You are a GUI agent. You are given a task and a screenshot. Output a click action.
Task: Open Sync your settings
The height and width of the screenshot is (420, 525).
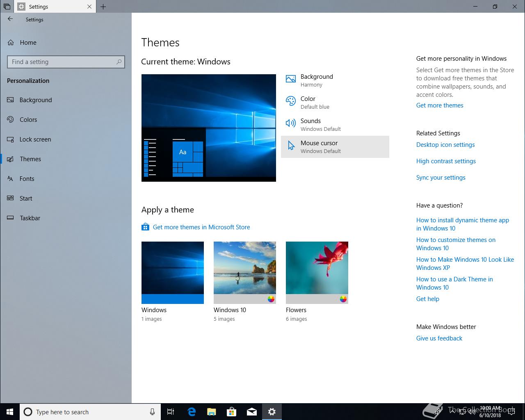(441, 178)
